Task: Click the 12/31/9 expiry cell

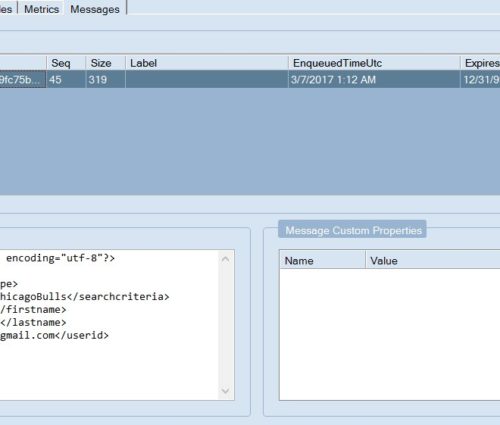Action: click(480, 80)
